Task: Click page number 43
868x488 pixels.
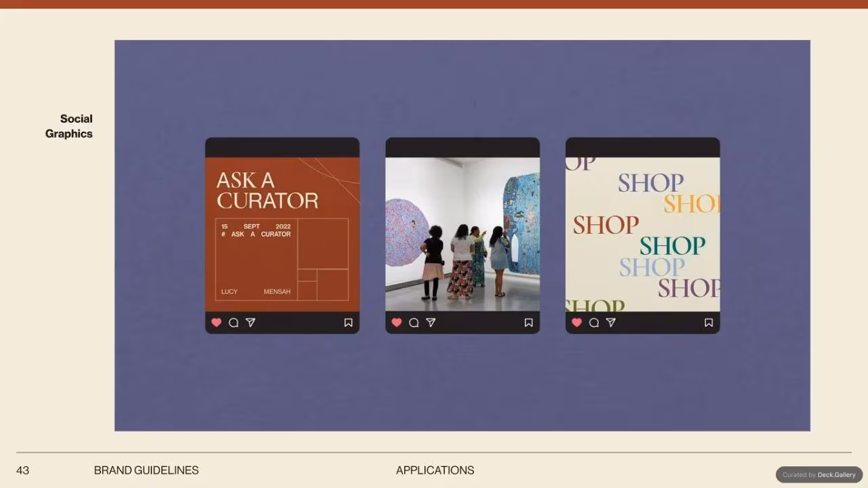Action: pos(22,470)
